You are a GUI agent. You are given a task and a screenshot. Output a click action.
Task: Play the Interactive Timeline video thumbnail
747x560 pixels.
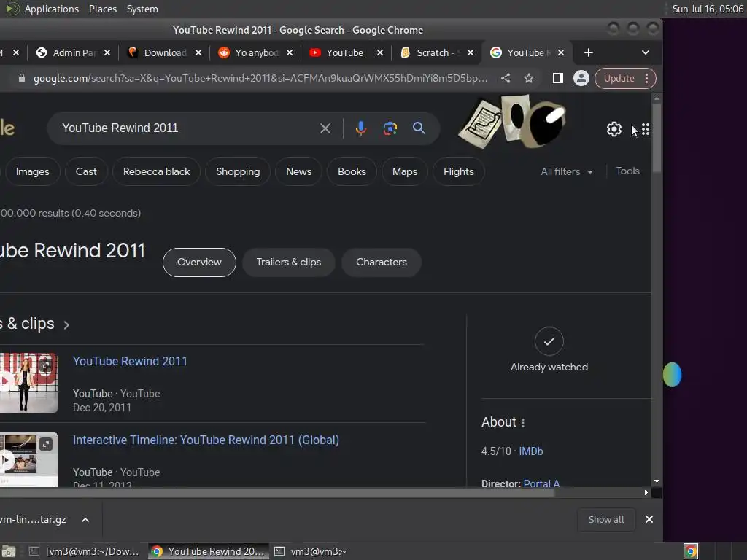tap(28, 459)
